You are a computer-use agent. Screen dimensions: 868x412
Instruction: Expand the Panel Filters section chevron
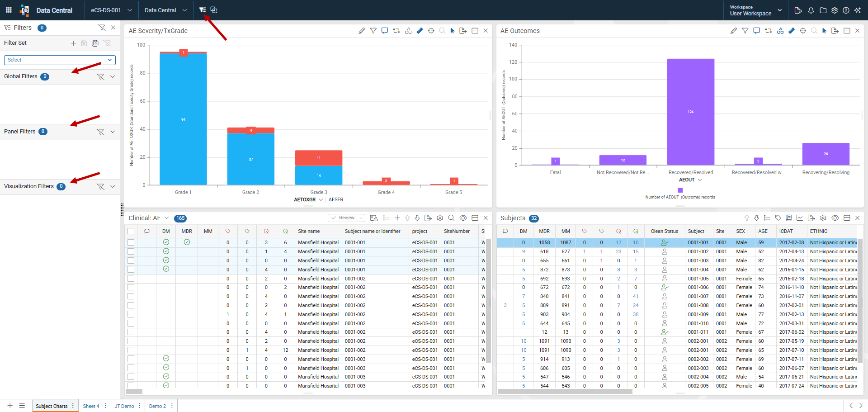113,132
